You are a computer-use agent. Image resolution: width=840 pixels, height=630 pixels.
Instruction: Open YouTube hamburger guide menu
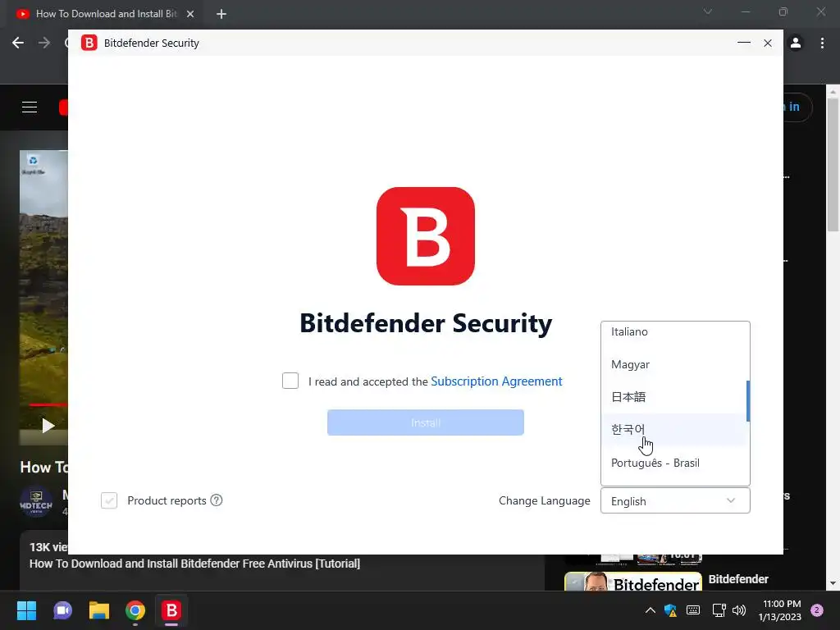30,107
